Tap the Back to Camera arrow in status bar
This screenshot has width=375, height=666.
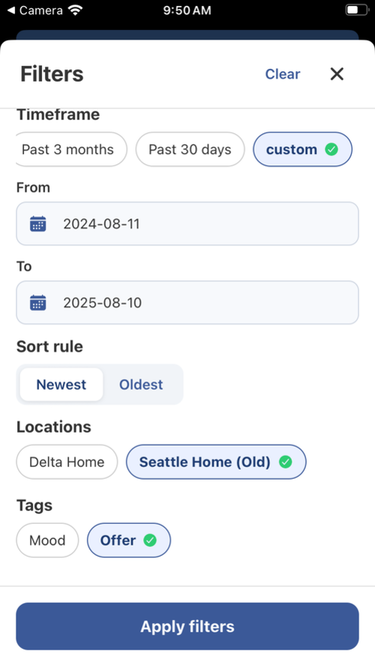[x=11, y=10]
